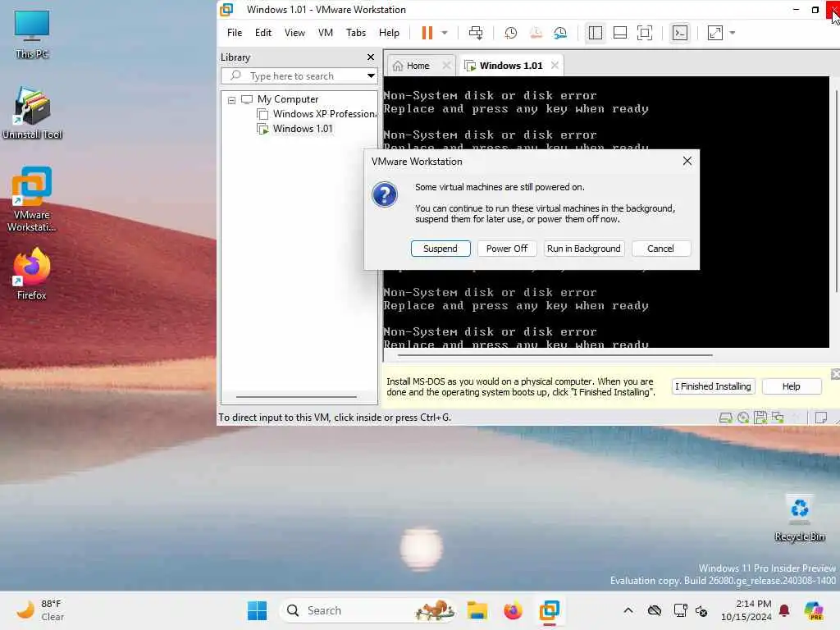Click the library horizontal scrollbar
The image size is (840, 630).
click(x=296, y=397)
